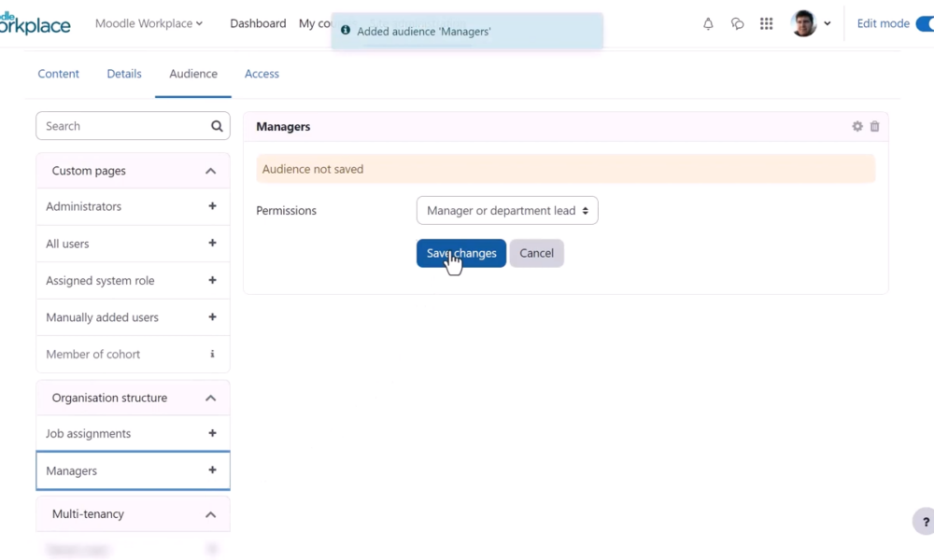934x560 pixels.
Task: Add Administrators audience with plus icon
Action: tap(212, 206)
